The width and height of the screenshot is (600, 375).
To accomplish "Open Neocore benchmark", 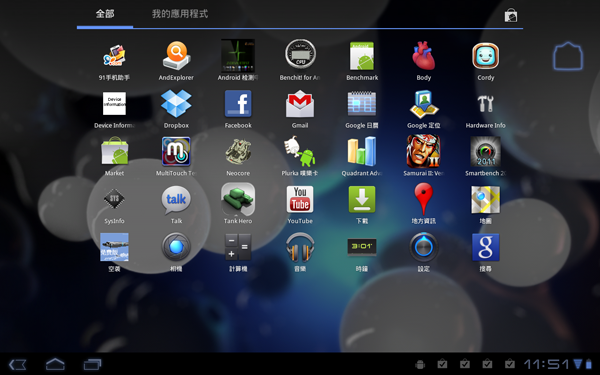I will click(x=238, y=152).
